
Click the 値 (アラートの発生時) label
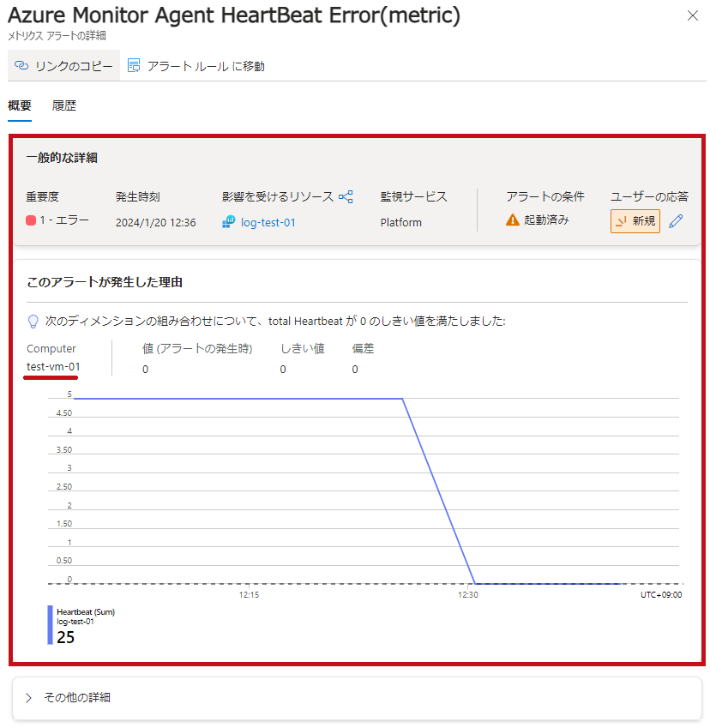coord(197,349)
